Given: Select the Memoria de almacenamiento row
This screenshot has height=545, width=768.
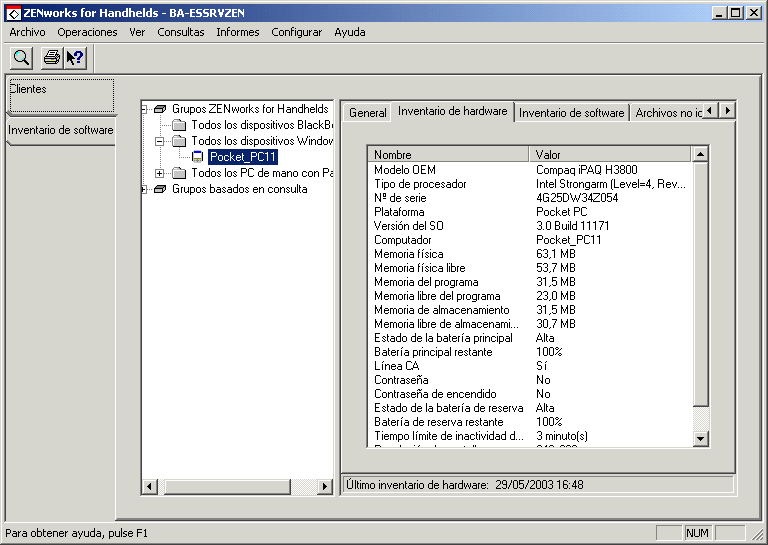Looking at the screenshot, I should [530, 310].
